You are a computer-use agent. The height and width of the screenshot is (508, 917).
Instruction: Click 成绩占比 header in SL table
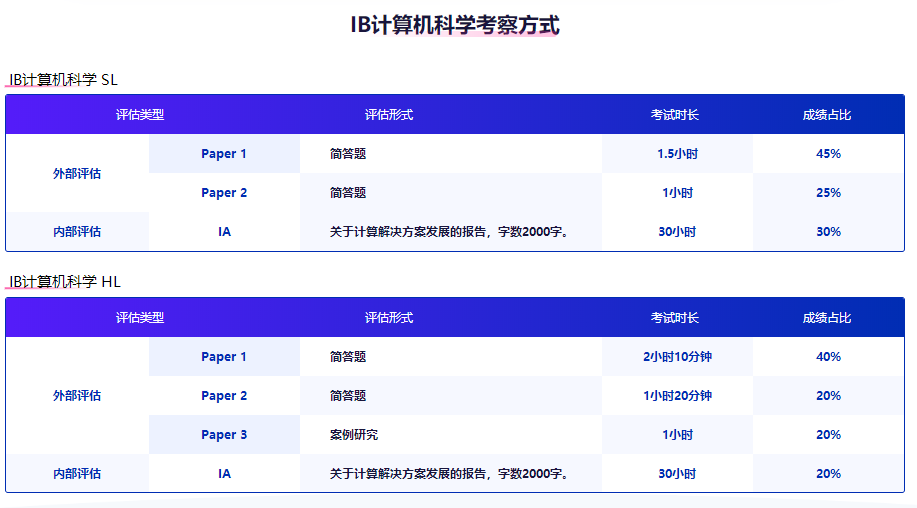point(827,115)
